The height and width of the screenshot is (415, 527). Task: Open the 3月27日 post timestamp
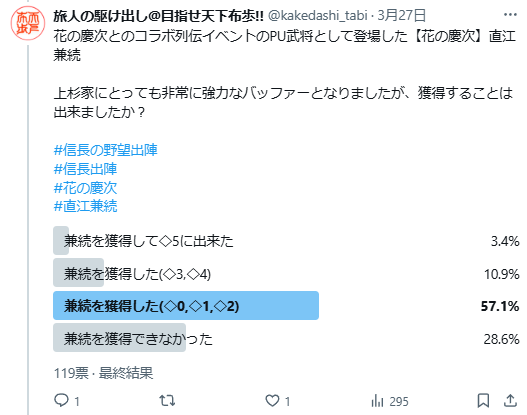(402, 15)
